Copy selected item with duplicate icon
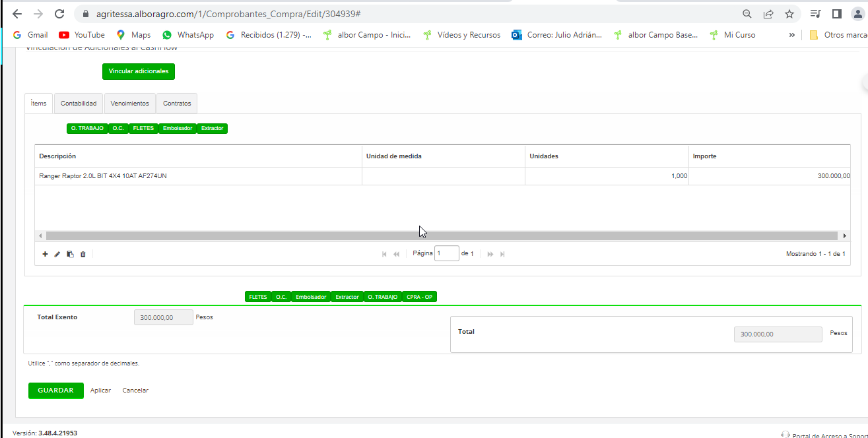This screenshot has width=868, height=438. pos(70,254)
